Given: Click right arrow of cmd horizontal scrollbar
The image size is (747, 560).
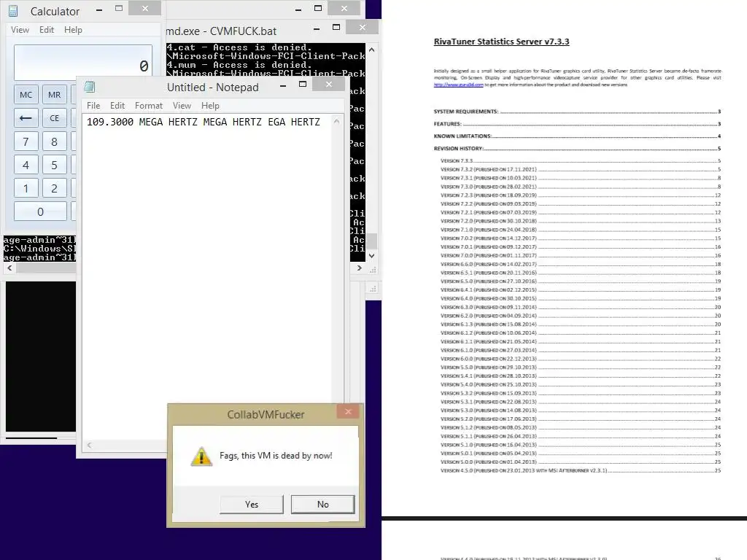Looking at the screenshot, I should click(359, 268).
